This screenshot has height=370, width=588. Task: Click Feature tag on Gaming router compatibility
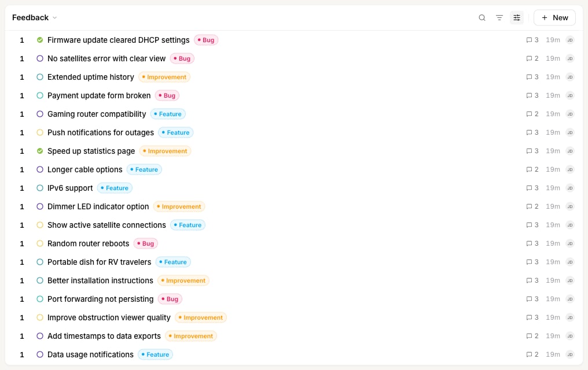(x=168, y=114)
